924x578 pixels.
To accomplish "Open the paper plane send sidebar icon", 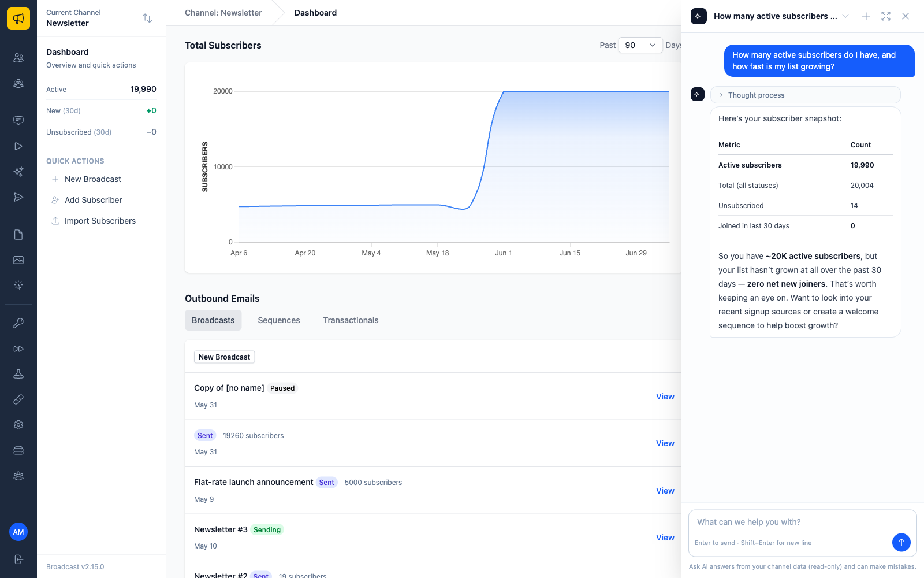I will pos(18,197).
